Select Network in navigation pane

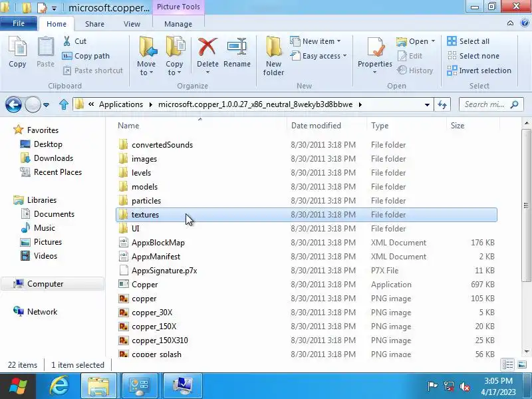(x=35, y=311)
